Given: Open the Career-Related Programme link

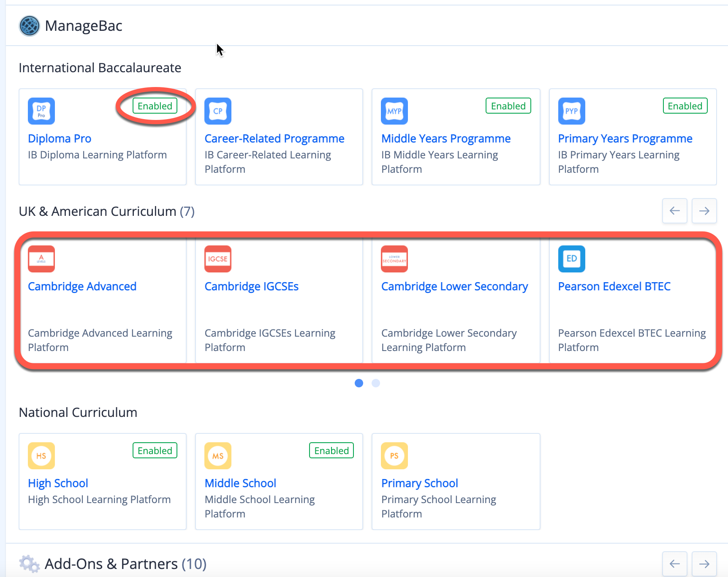Looking at the screenshot, I should tap(274, 139).
